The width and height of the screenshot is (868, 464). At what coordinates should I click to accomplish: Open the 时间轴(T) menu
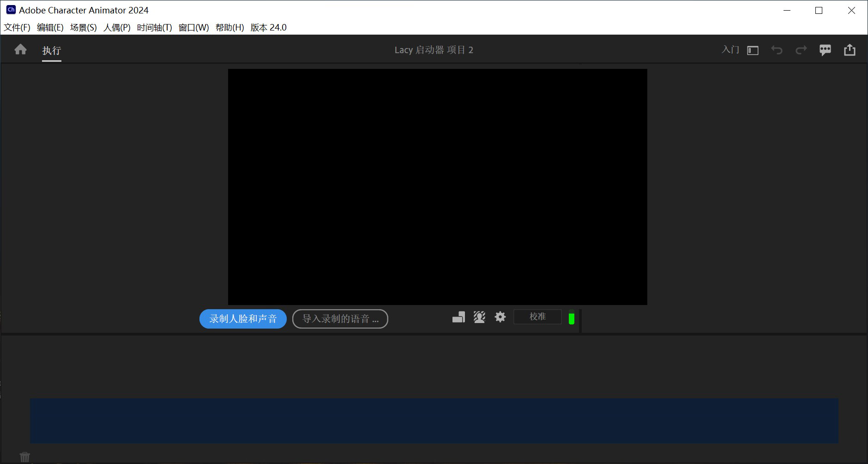(155, 27)
